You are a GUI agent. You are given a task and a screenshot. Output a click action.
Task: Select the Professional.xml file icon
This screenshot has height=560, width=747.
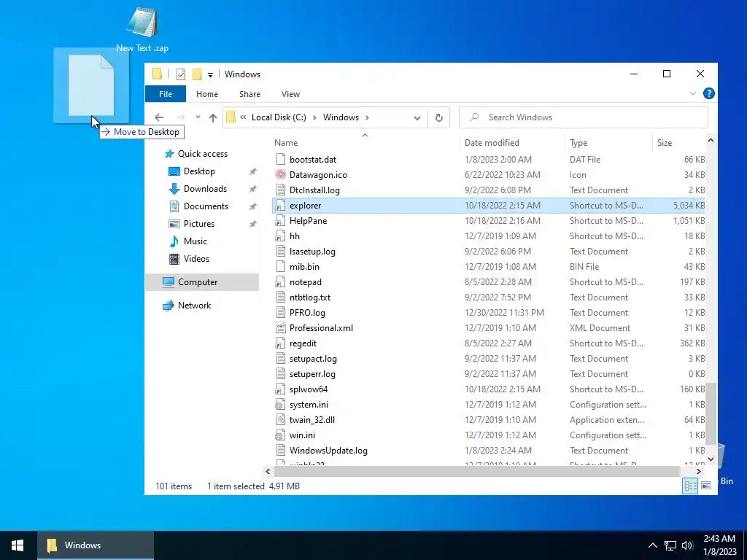point(281,328)
